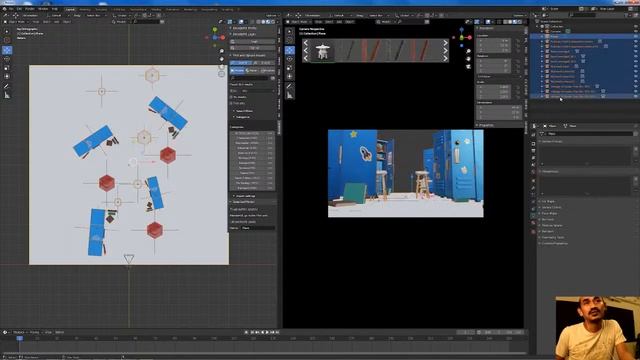Screen dimensions: 640x360
Task: Open the Output properties tab icon
Action: click(x=533, y=151)
